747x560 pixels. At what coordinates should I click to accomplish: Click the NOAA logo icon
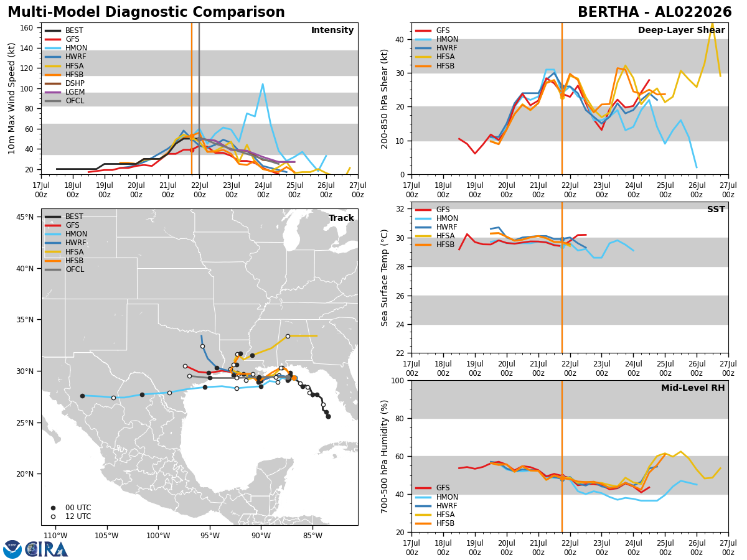click(x=12, y=549)
